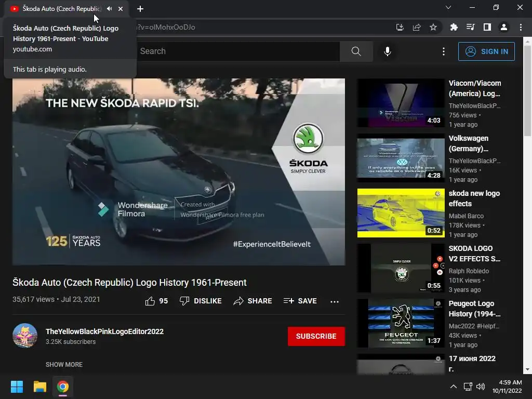Focus the YouTube Search box
This screenshot has width=532, height=399.
pyautogui.click(x=237, y=51)
